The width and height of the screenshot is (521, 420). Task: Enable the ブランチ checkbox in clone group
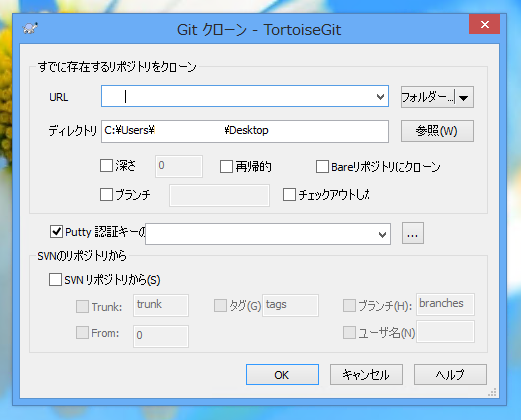(106, 194)
